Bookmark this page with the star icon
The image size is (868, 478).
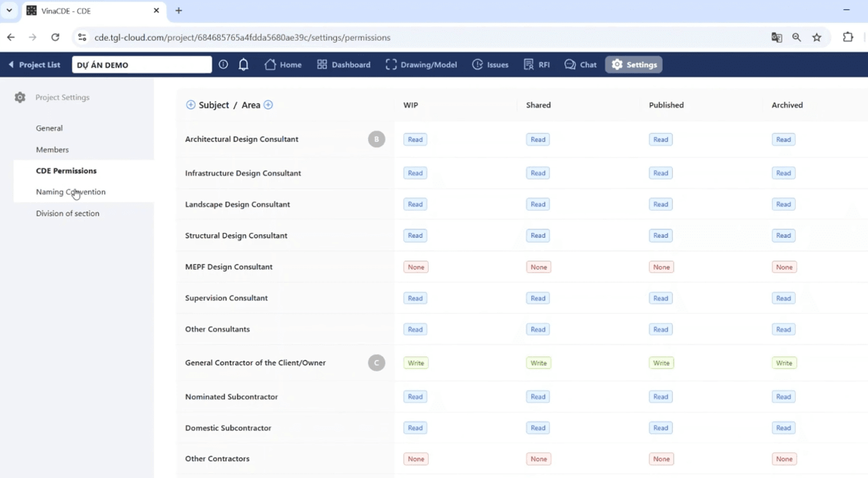coord(817,37)
